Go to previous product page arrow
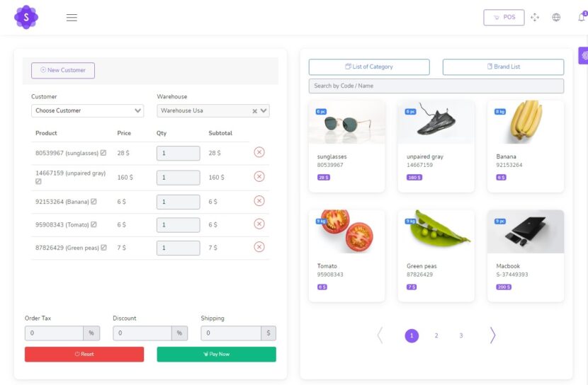 [x=380, y=335]
